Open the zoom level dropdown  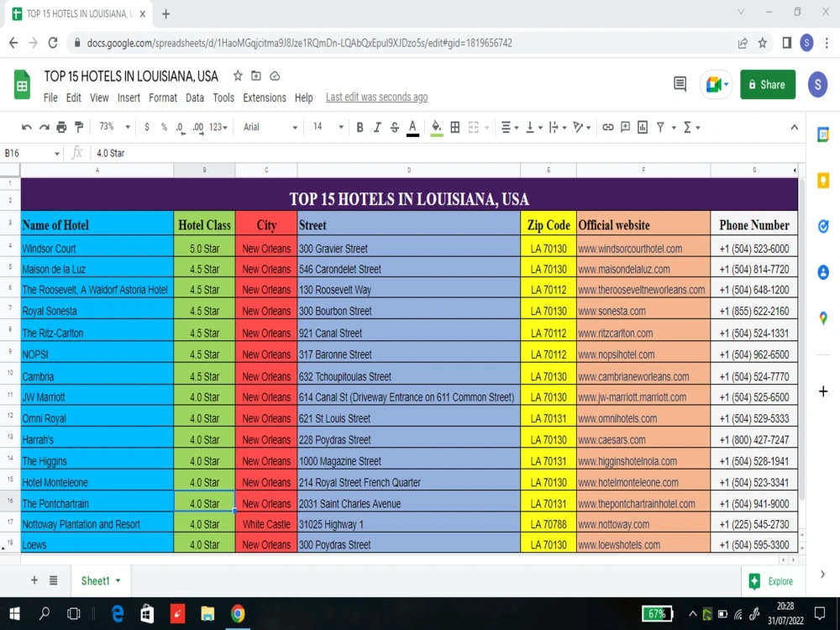pos(114,127)
